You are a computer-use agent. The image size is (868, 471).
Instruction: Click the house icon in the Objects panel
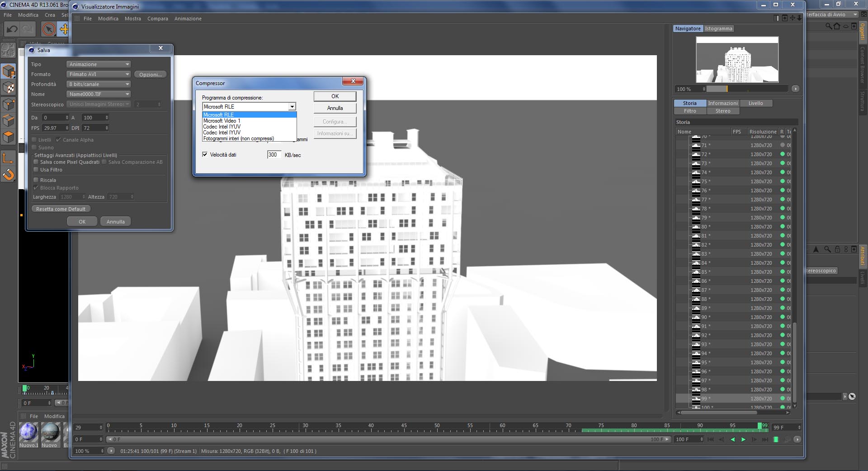(836, 26)
